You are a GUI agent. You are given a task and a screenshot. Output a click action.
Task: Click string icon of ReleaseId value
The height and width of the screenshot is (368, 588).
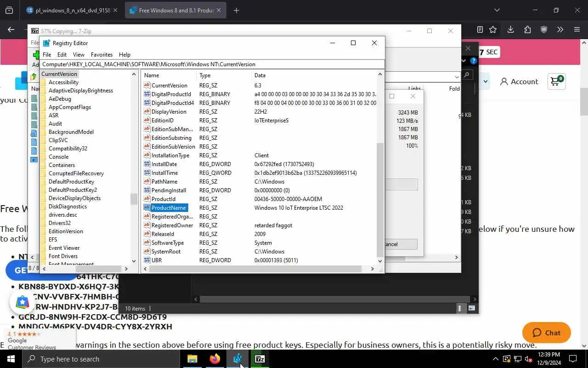pyautogui.click(x=147, y=234)
